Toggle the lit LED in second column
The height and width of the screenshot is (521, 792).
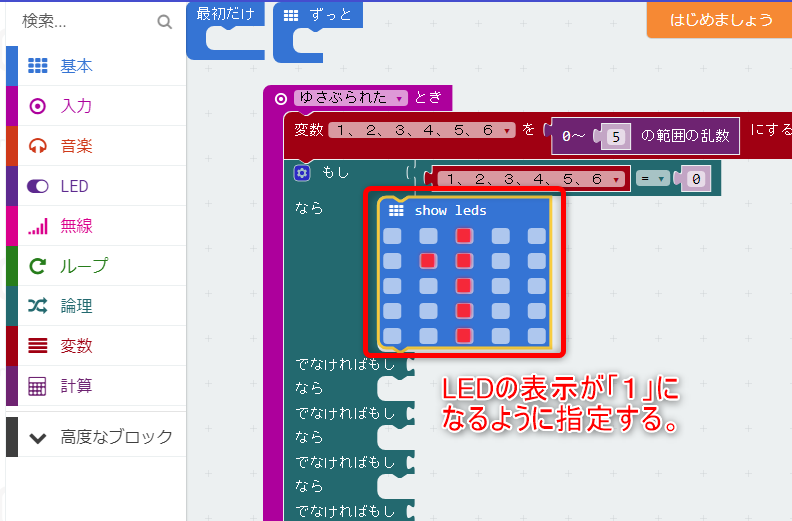pos(428,261)
